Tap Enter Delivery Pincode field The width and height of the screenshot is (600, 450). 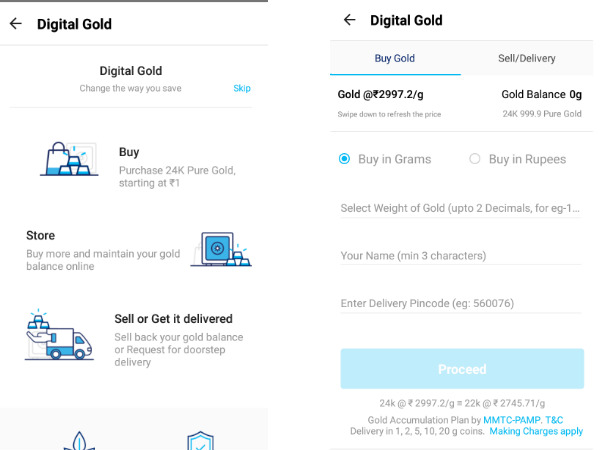tap(460, 303)
